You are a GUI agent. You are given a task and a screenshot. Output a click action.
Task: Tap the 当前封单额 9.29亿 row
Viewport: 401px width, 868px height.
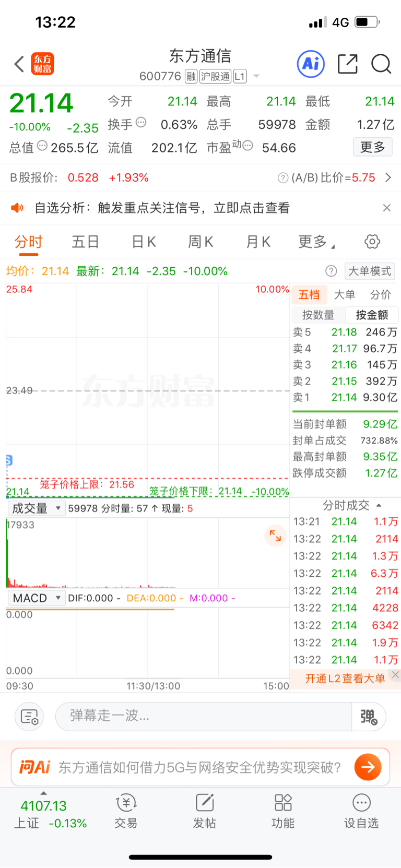(x=345, y=424)
